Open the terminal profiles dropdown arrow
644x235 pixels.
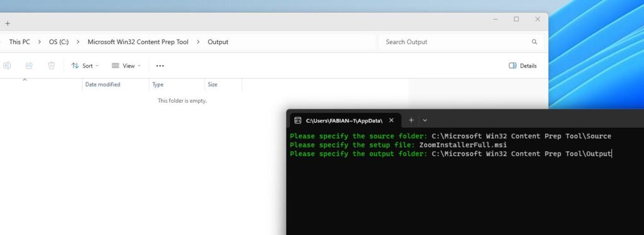click(425, 120)
